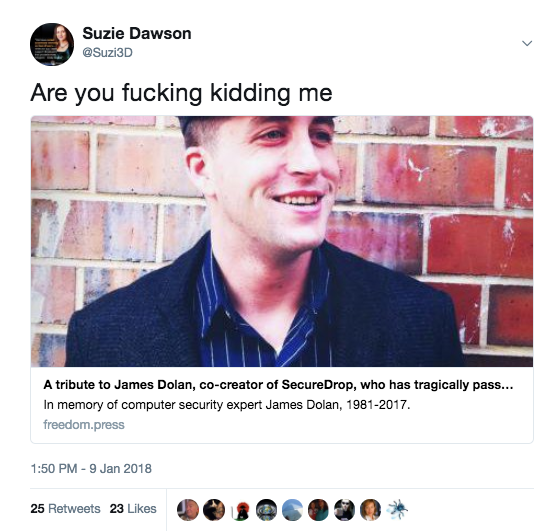Open the blue octopus splash avatar

click(397, 510)
